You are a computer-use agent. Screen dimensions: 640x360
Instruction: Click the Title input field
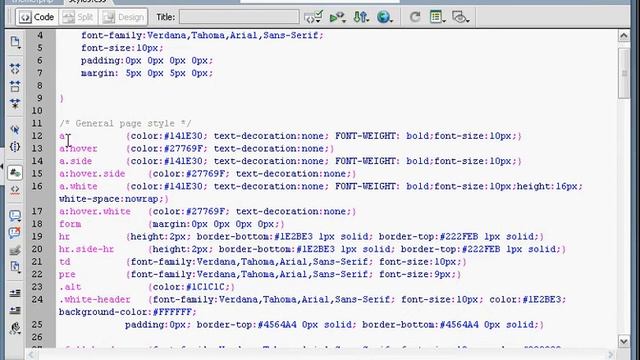point(239,17)
